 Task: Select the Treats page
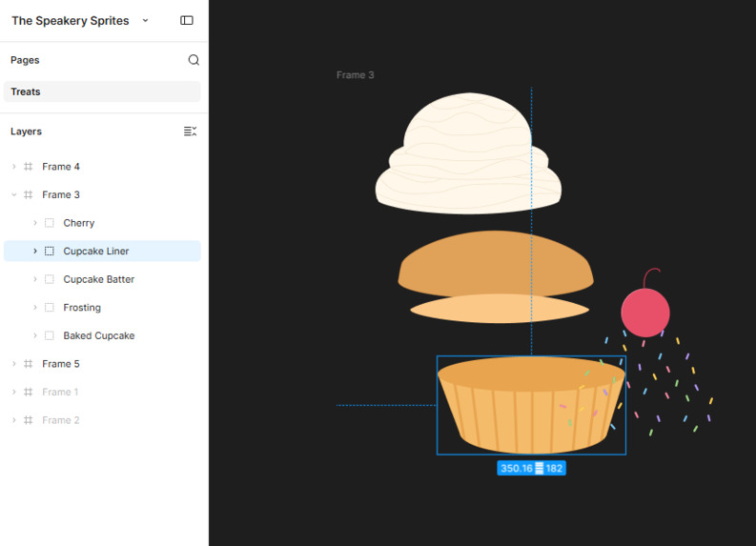coord(102,91)
